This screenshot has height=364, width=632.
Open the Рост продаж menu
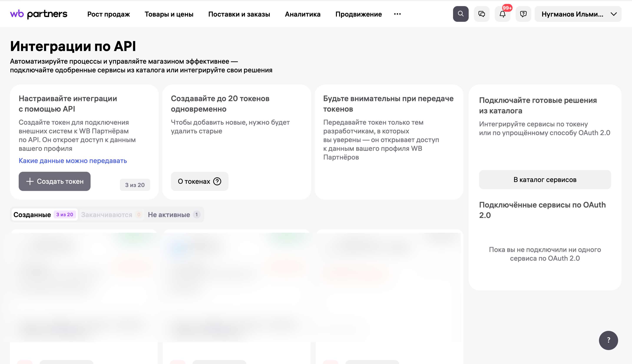[108, 14]
